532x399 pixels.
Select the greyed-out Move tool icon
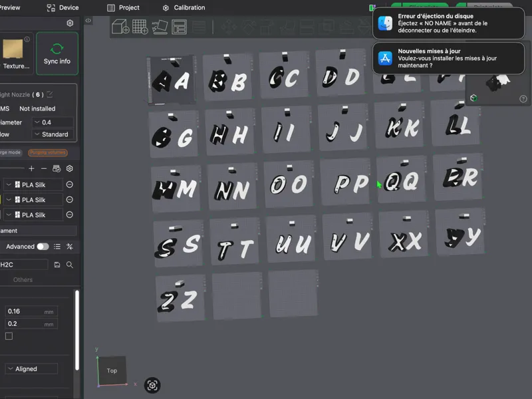(x=229, y=27)
